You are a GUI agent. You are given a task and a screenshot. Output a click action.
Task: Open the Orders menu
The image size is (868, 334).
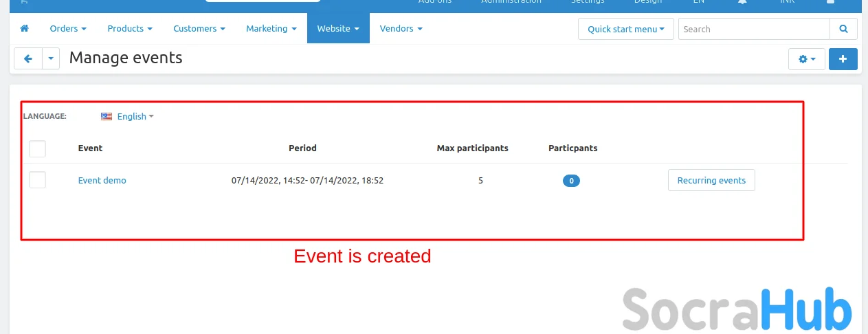pyautogui.click(x=68, y=29)
